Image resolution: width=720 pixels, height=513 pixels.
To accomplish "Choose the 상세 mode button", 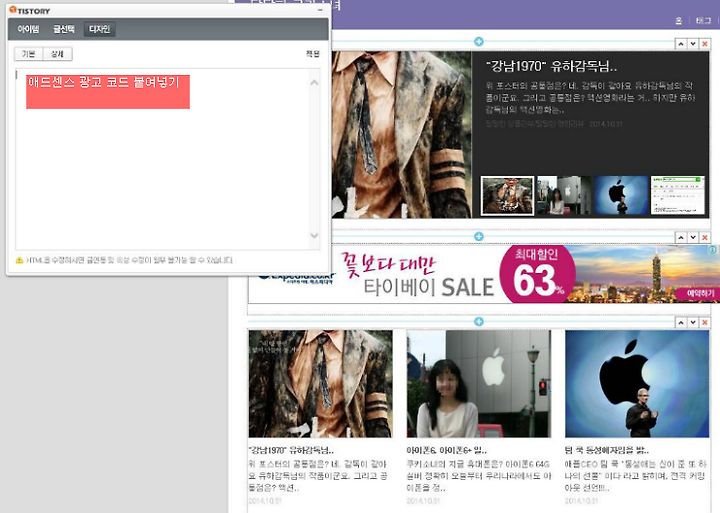I will pos(57,54).
